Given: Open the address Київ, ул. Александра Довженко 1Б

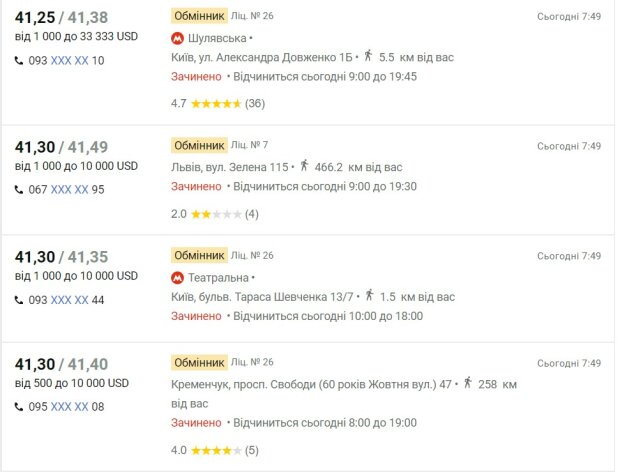Looking at the screenshot, I should click(261, 58).
